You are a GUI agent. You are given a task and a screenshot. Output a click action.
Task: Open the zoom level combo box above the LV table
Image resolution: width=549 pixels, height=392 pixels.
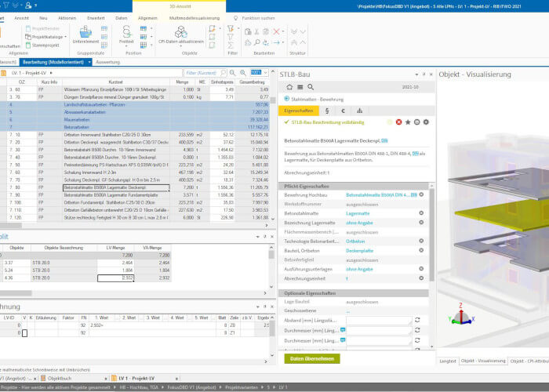(x=259, y=72)
